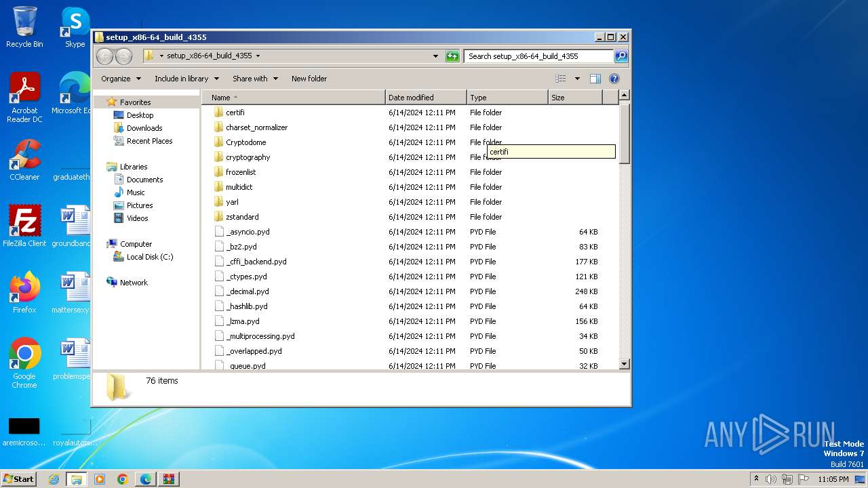Click WinRAR icon in taskbar
Image resolution: width=868 pixels, height=488 pixels.
click(169, 479)
